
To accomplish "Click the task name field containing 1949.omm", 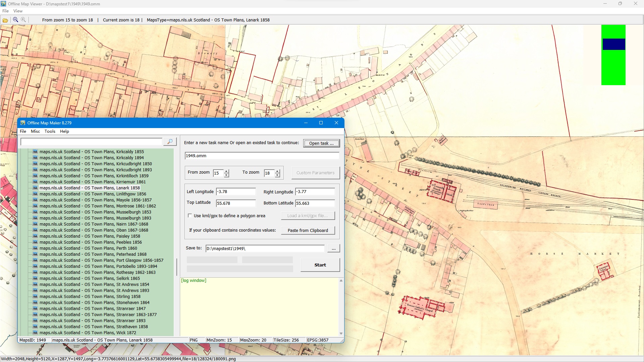I will click(262, 156).
